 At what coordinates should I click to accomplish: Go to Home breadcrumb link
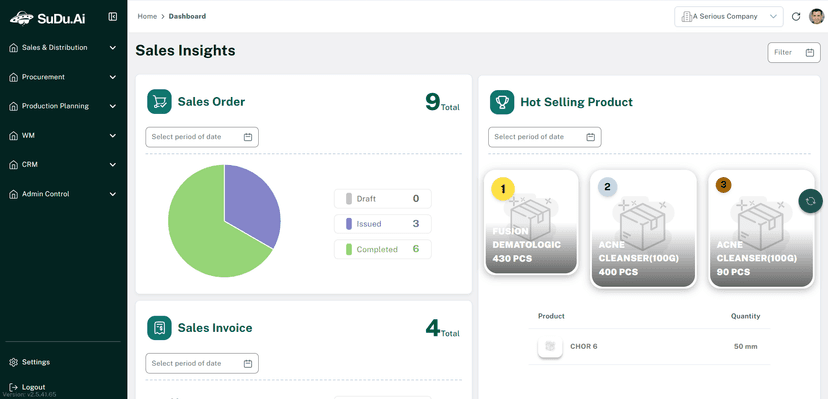coord(147,16)
